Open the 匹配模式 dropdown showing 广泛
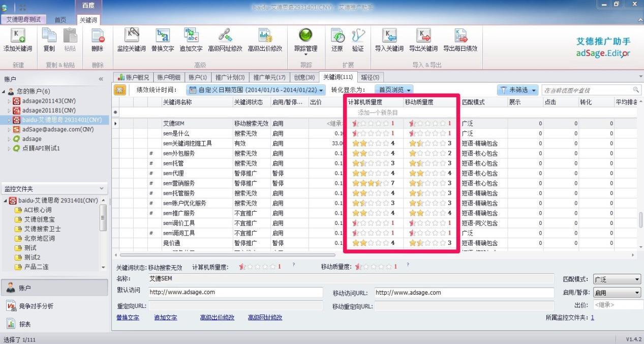Image resolution: width=644 pixels, height=344 pixels. [617, 279]
